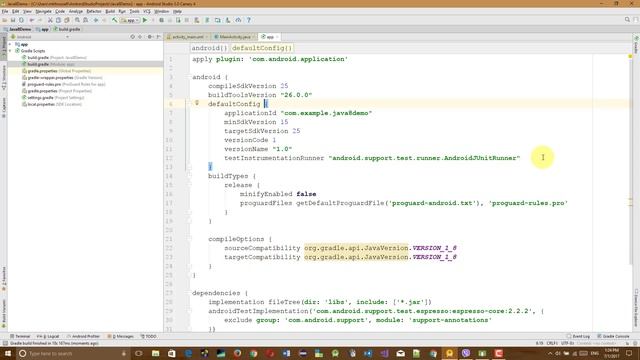Open the Messages tool window tab

click(121, 336)
